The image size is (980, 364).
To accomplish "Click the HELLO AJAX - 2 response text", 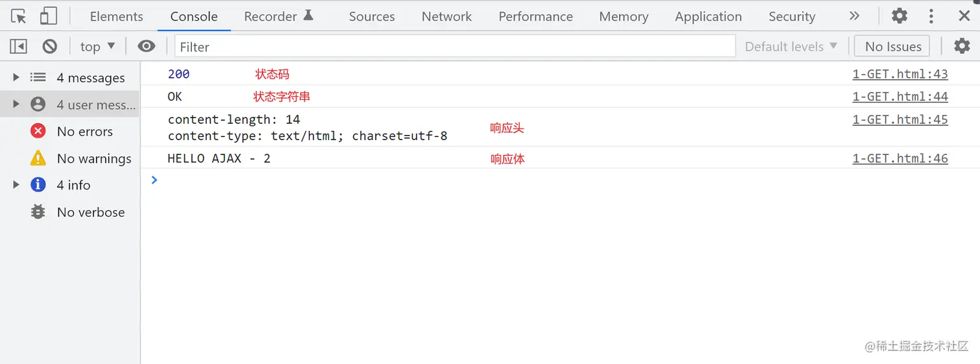I will [219, 158].
